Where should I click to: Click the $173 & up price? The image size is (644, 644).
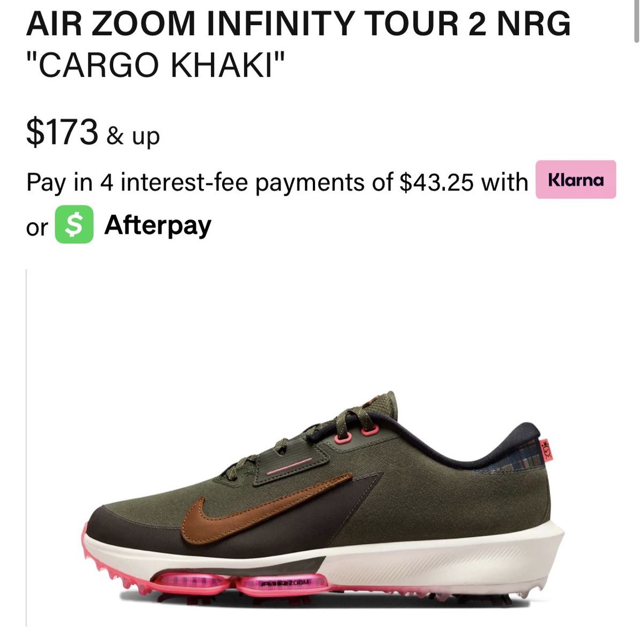(x=93, y=133)
